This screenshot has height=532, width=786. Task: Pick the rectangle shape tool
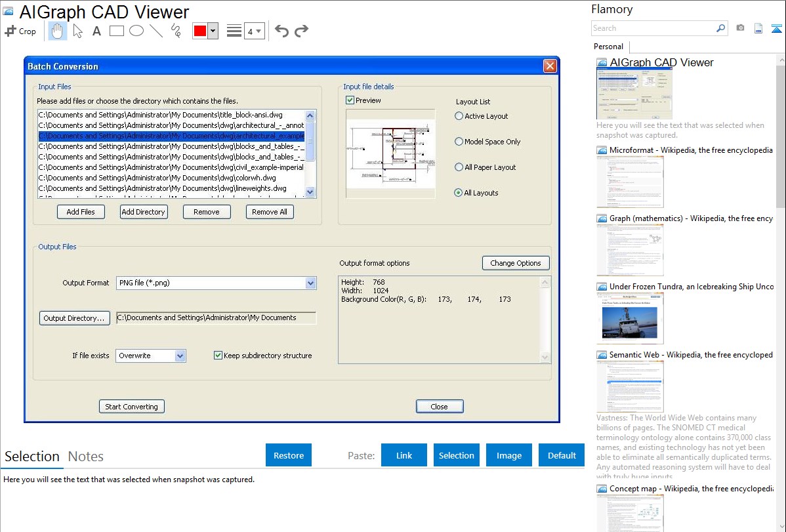[x=117, y=31]
